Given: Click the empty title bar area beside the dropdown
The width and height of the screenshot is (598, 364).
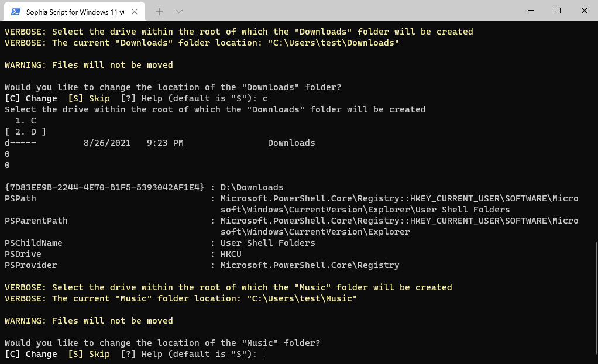Looking at the screenshot, I should coord(351,12).
